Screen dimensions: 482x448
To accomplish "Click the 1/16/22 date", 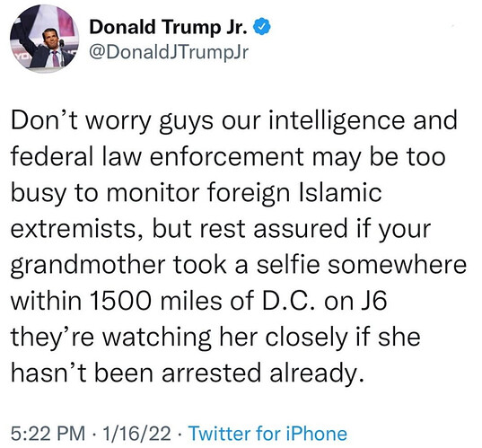I will [136, 434].
